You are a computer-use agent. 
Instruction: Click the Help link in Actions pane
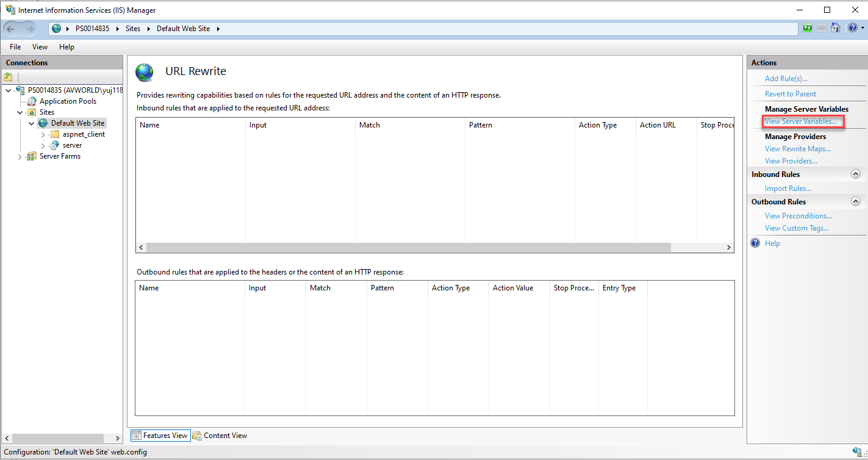pos(772,243)
